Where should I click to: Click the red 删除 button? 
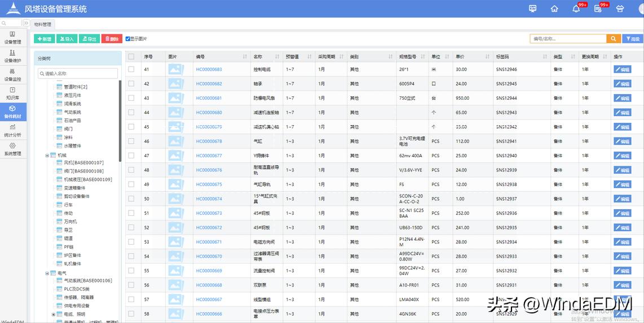coord(112,39)
